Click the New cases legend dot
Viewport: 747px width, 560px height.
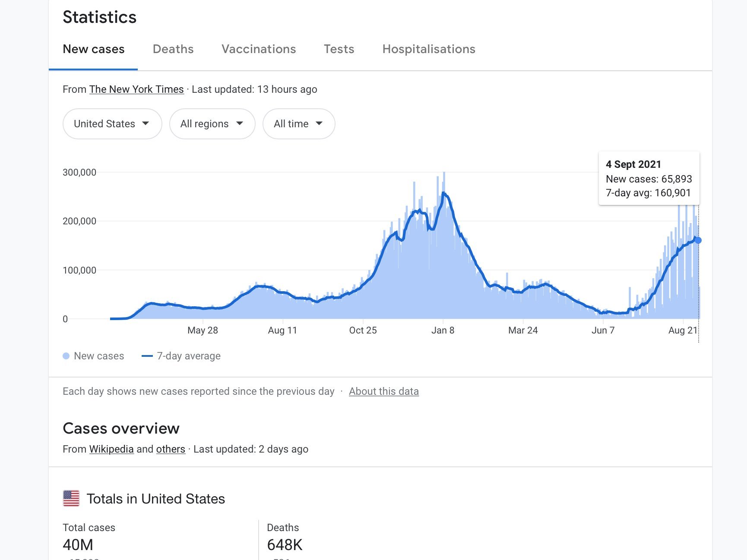66,356
